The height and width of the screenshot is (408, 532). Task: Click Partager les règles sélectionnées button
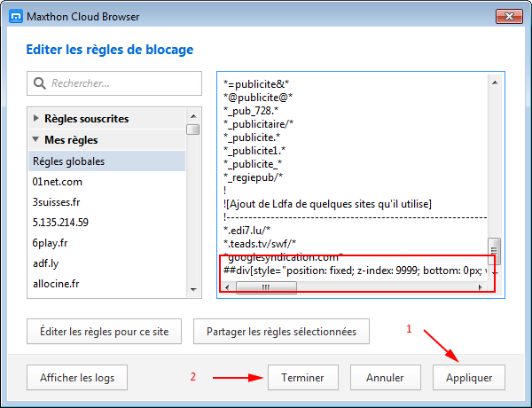pyautogui.click(x=281, y=332)
